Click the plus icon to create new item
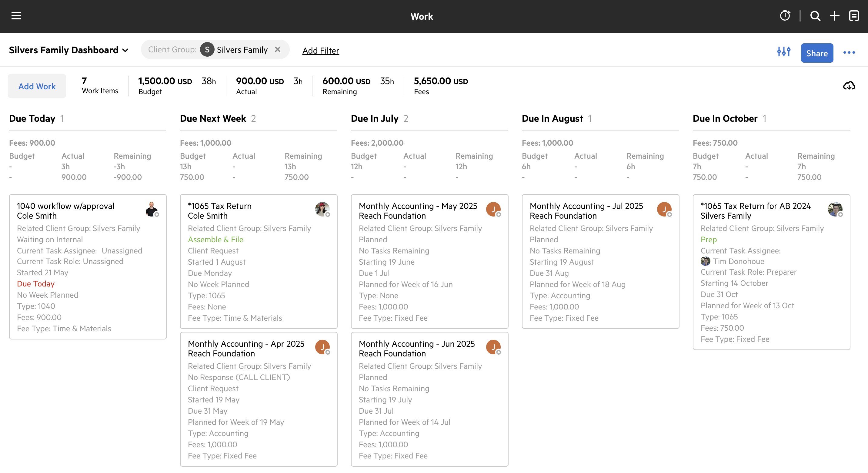The height and width of the screenshot is (473, 868). click(834, 16)
